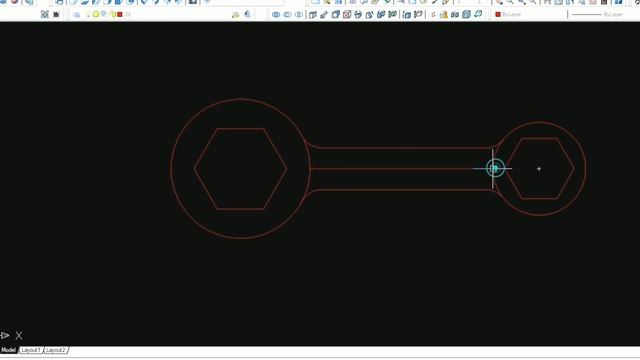Select the Move Faces tool
This screenshot has height=360, width=640.
tap(324, 15)
